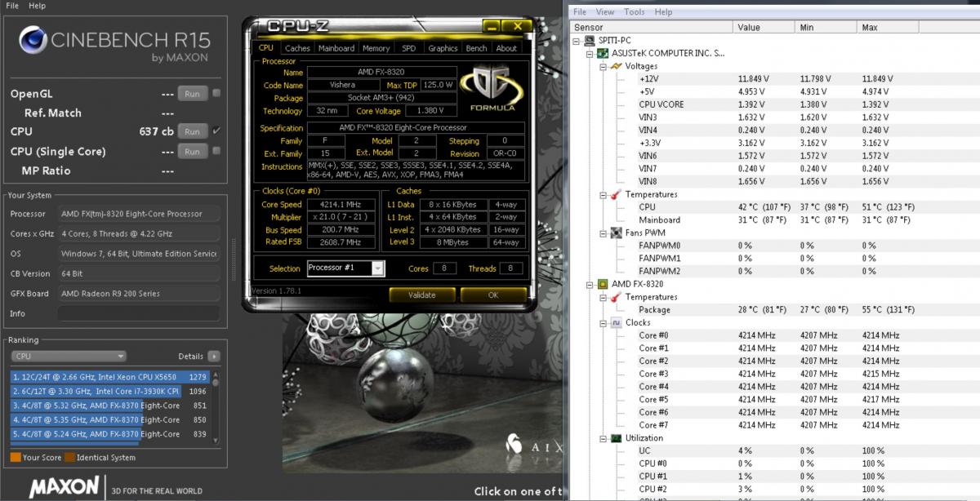Run the CPU (Single Core) benchmark
This screenshot has height=501, width=980.
pos(192,151)
